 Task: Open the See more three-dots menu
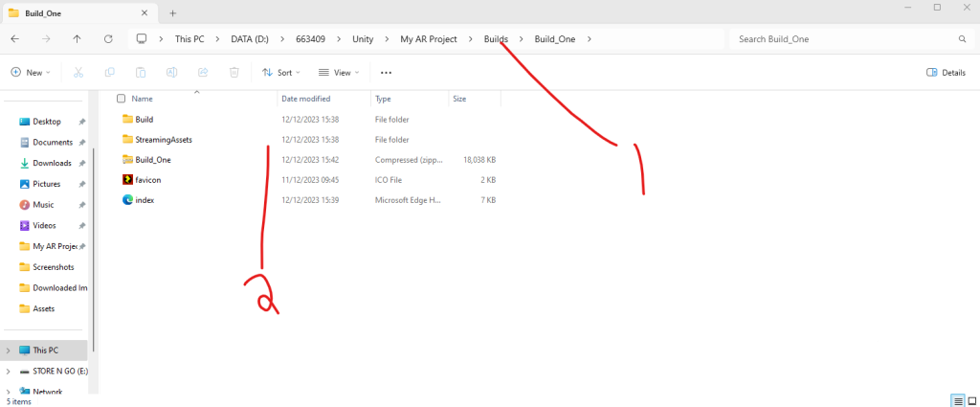click(386, 72)
